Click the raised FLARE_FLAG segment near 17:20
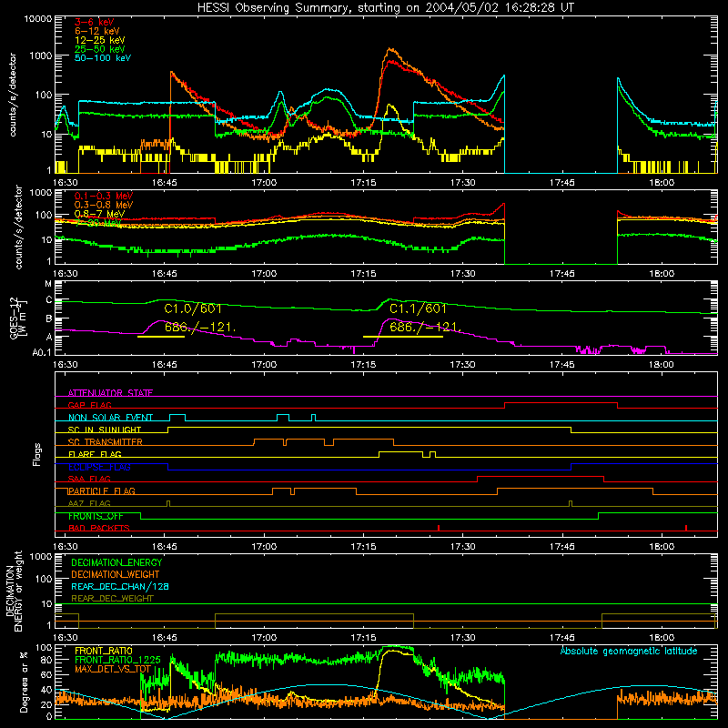Viewport: 728px width, 728px height. [400, 451]
